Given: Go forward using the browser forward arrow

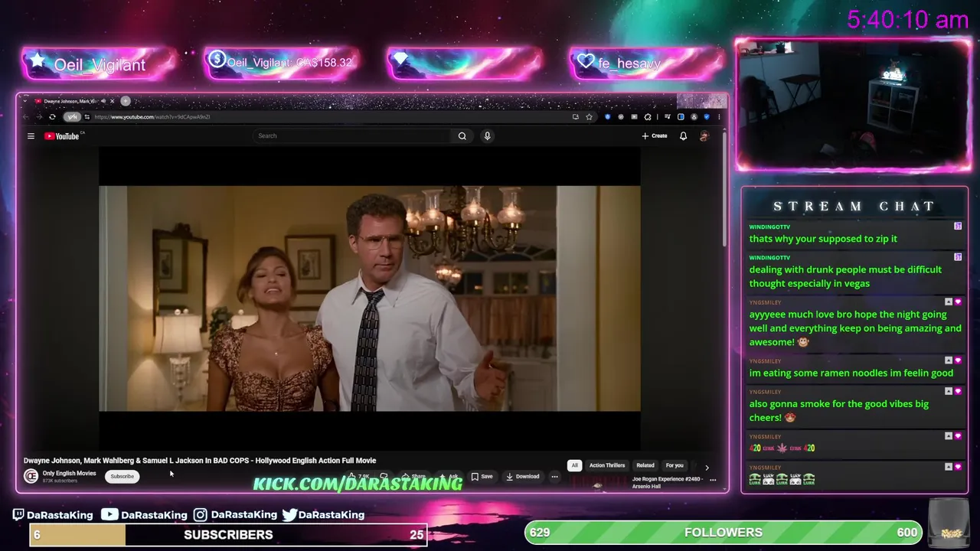Looking at the screenshot, I should [x=39, y=117].
